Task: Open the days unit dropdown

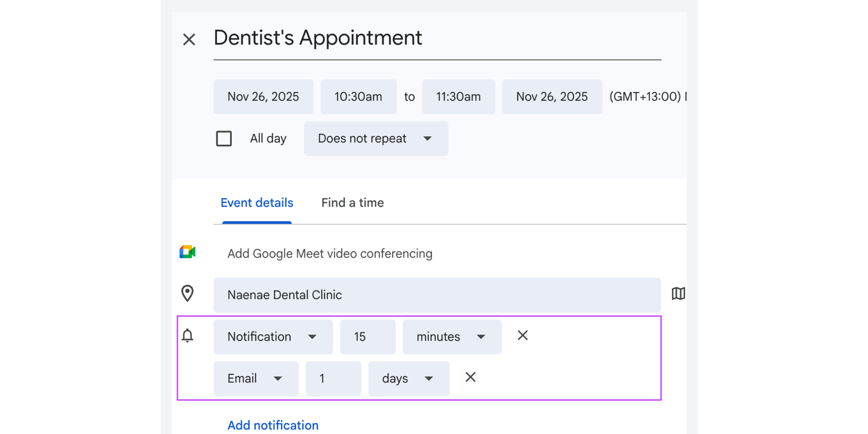Action: [x=408, y=378]
